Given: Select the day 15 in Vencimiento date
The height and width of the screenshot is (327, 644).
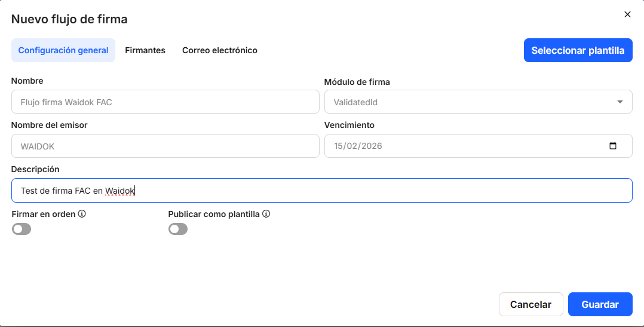Looking at the screenshot, I should point(339,146).
